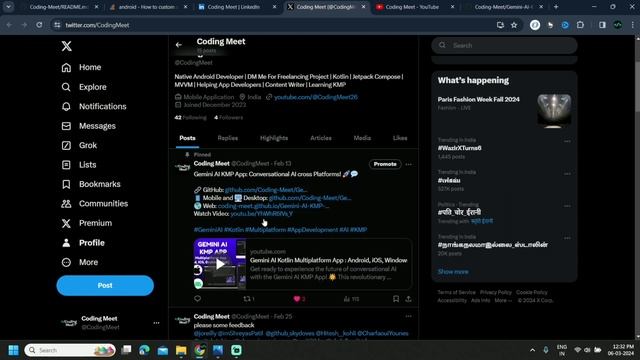This screenshot has height=360, width=640.
Task: Open the Windows Start menu
Action: [x=13, y=350]
